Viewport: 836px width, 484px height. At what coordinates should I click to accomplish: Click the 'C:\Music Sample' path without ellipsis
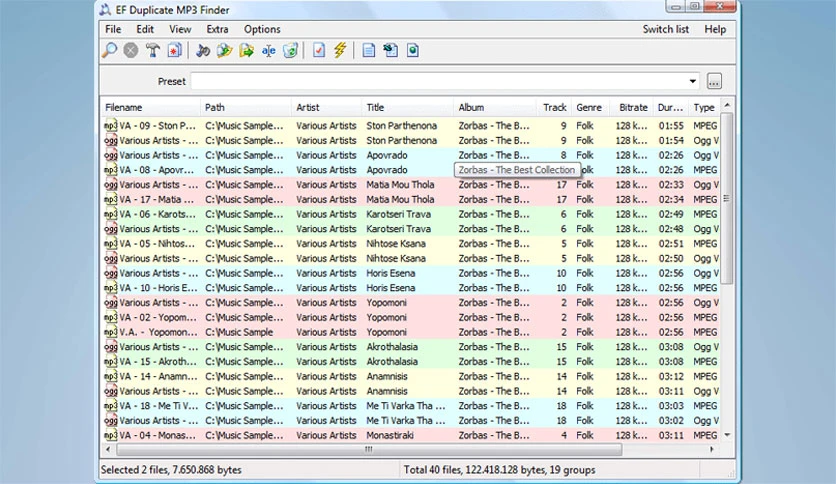(x=239, y=332)
